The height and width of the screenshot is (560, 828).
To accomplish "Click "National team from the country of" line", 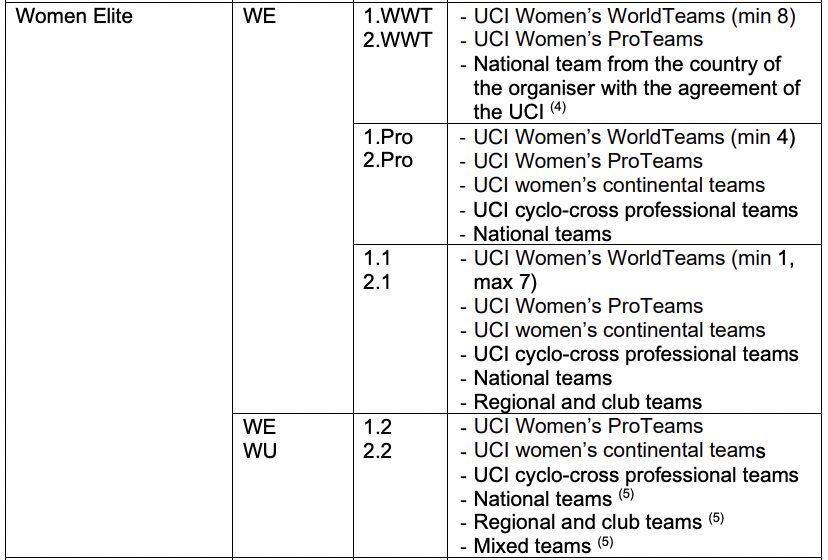I will tap(627, 64).
